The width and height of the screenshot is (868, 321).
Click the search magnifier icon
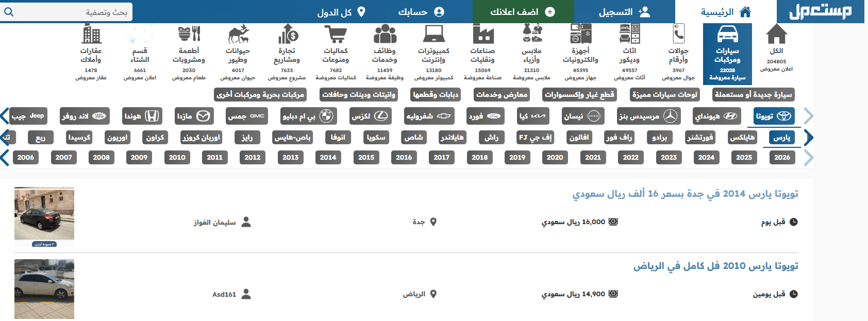(x=9, y=12)
